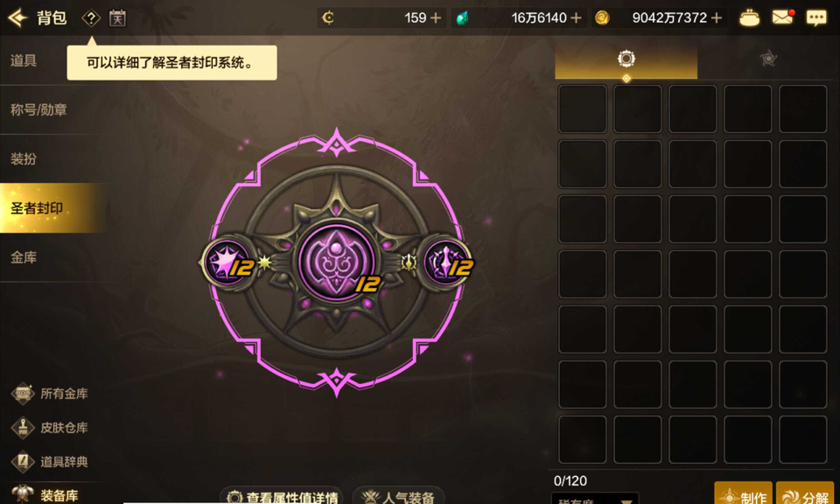
Task: Click the back arrow next to 背包
Action: (17, 17)
